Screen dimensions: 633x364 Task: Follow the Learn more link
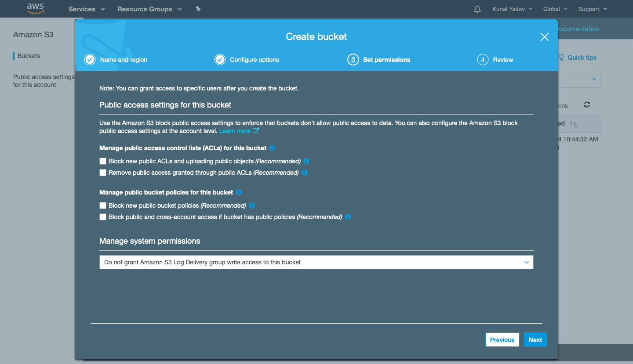tap(235, 131)
